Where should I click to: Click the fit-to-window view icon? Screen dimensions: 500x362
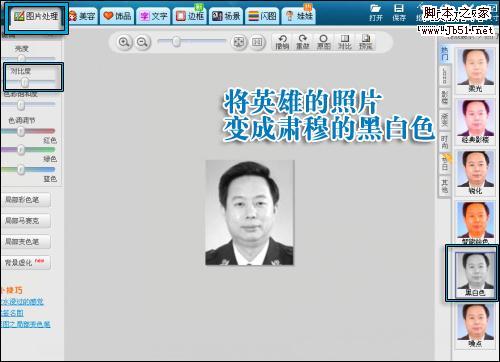[239, 42]
